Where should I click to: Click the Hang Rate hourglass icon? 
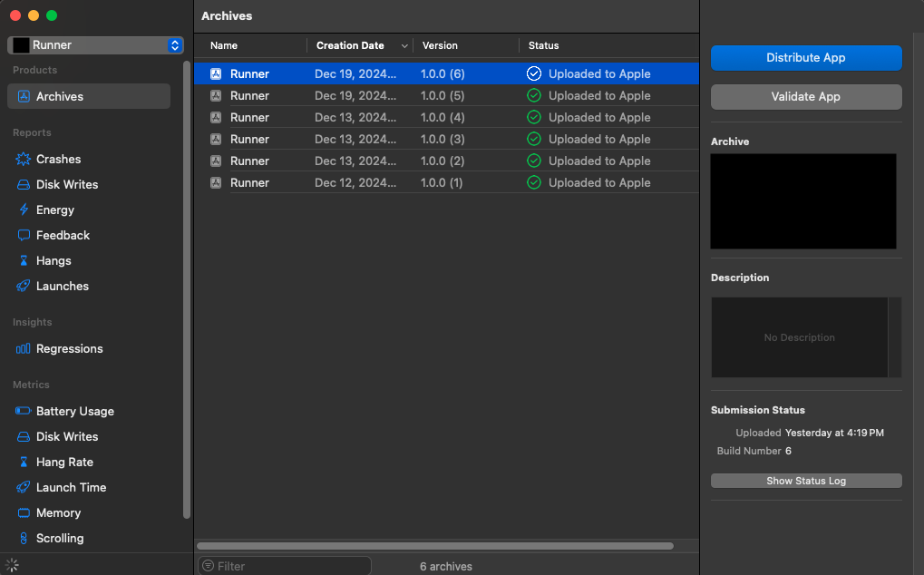coord(24,462)
